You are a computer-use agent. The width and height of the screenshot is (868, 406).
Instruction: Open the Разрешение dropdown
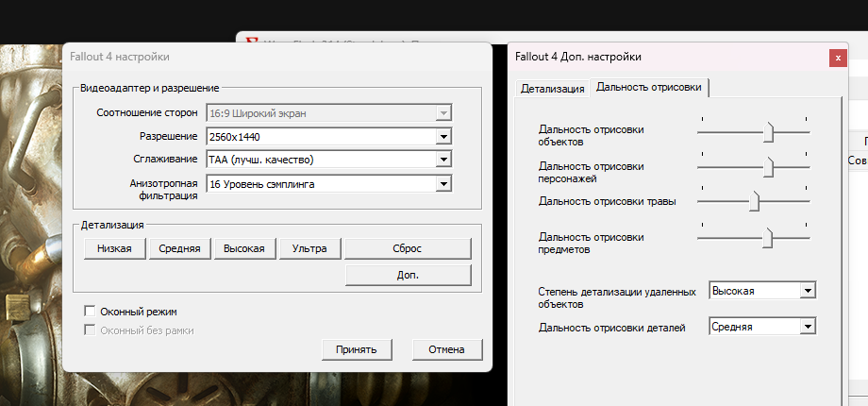click(443, 136)
